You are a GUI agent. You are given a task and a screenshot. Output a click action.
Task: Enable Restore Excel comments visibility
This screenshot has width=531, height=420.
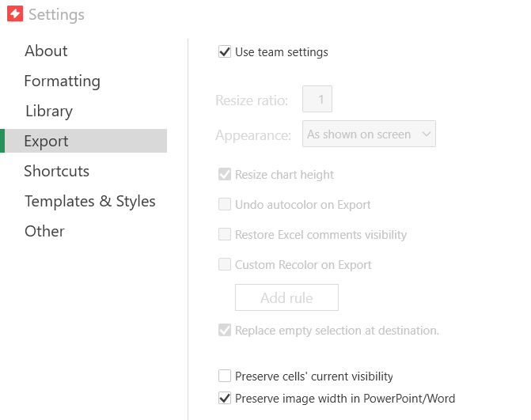(x=225, y=234)
